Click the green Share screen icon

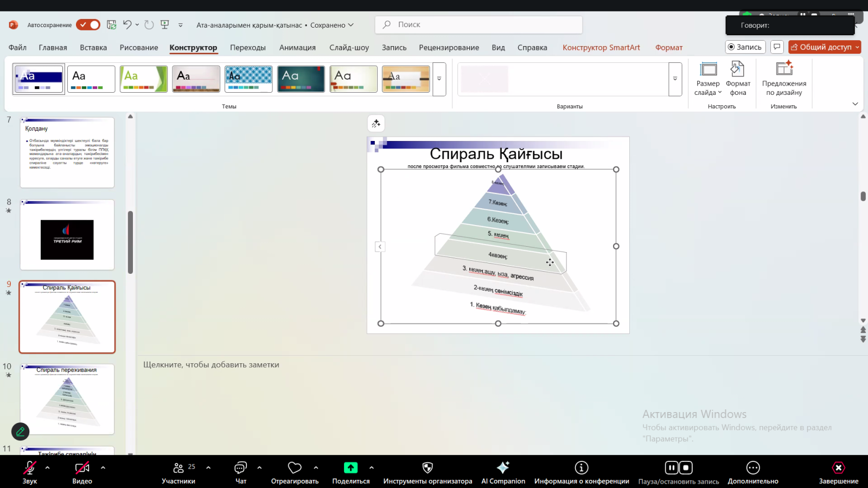click(350, 468)
